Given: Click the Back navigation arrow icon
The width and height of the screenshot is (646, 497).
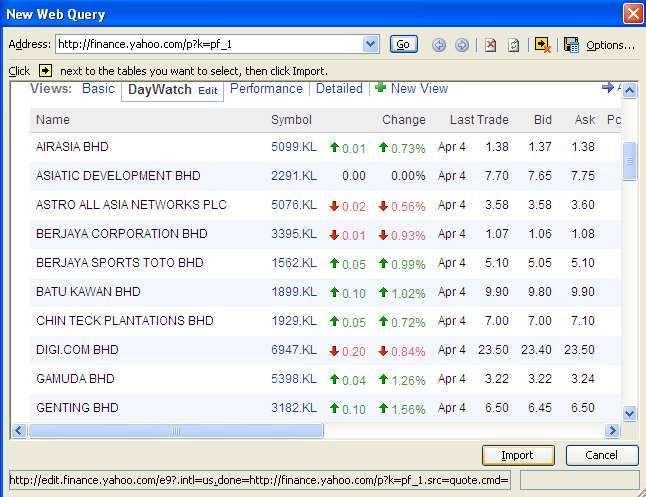Looking at the screenshot, I should pyautogui.click(x=439, y=45).
